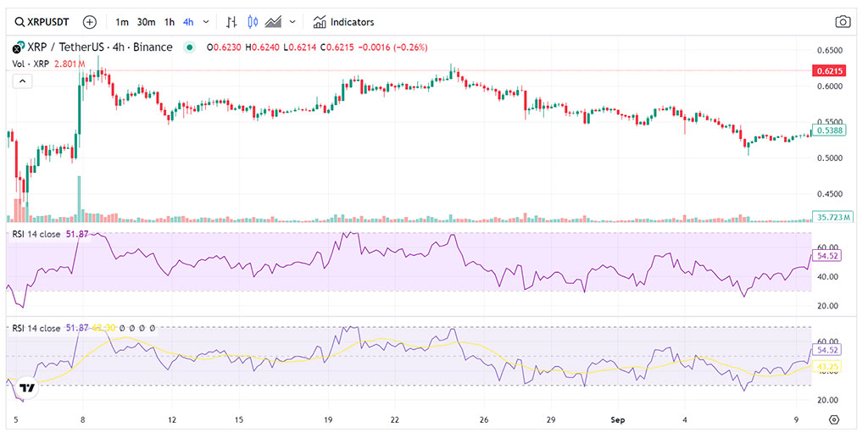Click the 22 date label on the time axis
Image resolution: width=868 pixels, height=433 pixels.
(x=395, y=419)
